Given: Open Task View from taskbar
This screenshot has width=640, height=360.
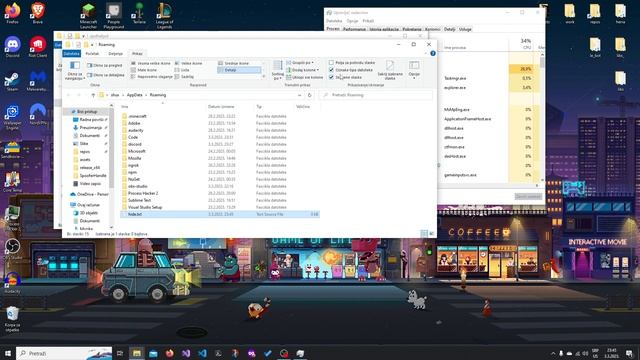Looking at the screenshot, I should 120,353.
